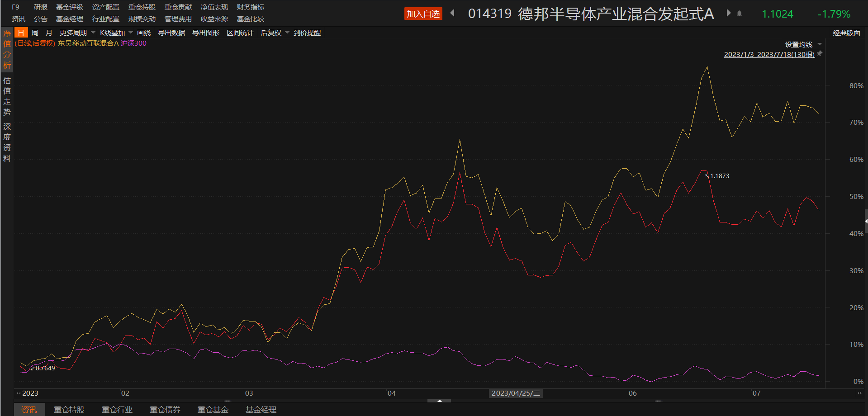
Task: Go to previous fund with left arrow
Action: 452,14
